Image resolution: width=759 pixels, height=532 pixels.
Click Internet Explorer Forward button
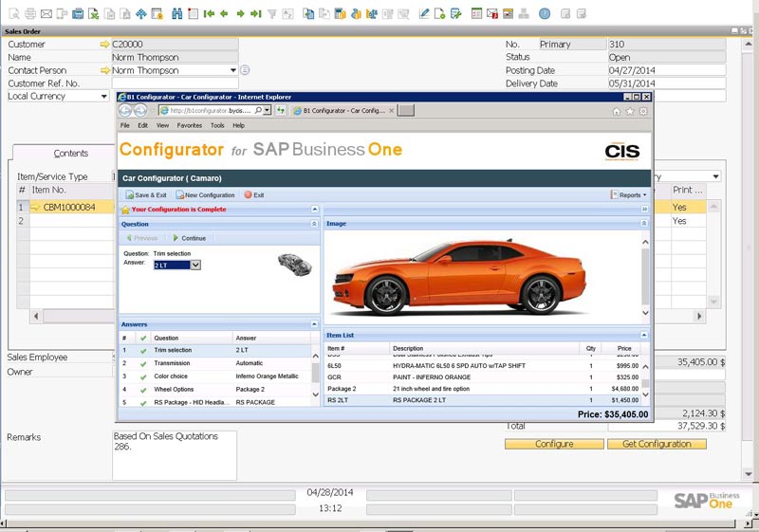(140, 111)
